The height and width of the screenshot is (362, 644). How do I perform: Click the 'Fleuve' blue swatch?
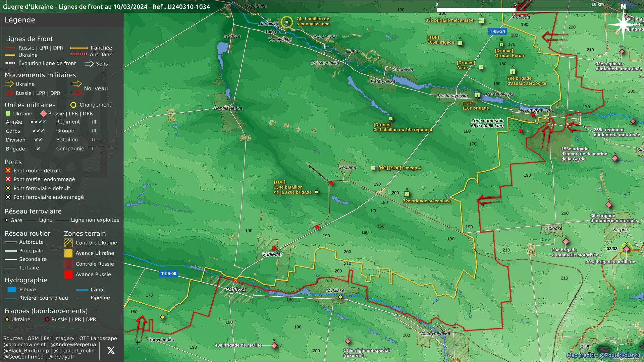pyautogui.click(x=12, y=289)
